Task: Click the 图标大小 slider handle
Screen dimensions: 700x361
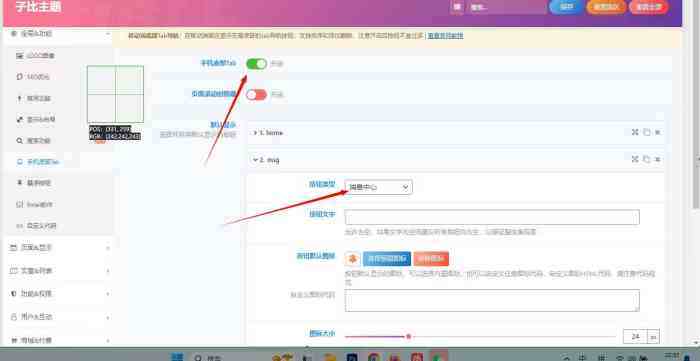Action: click(408, 336)
